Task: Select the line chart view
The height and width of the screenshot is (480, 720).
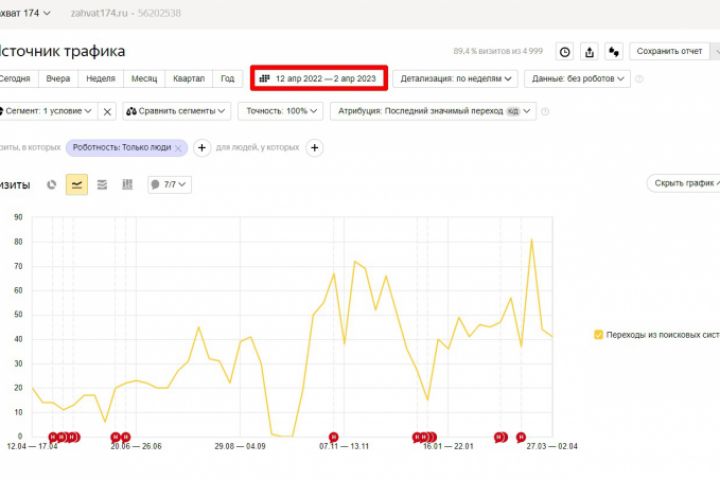Action: (77, 185)
